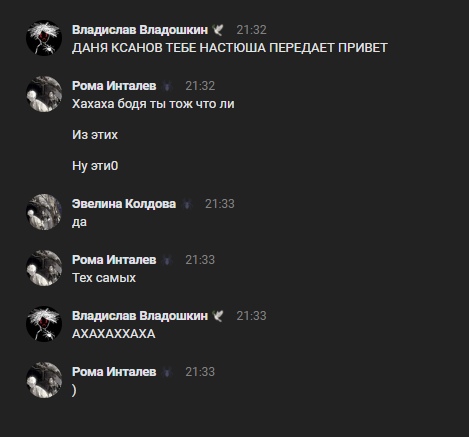Viewport: 469px width, 437px height.
Task: Click spider icon above Хахаха бодя message
Action: 167,86
